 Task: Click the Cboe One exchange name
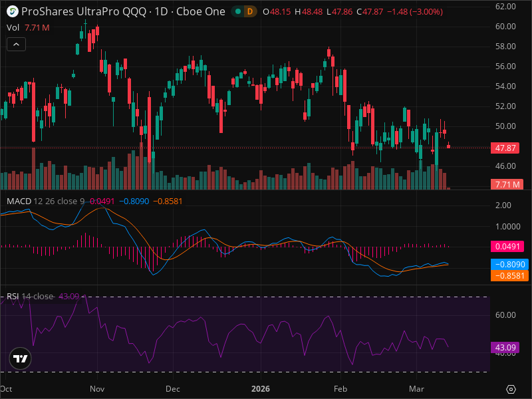tap(201, 11)
